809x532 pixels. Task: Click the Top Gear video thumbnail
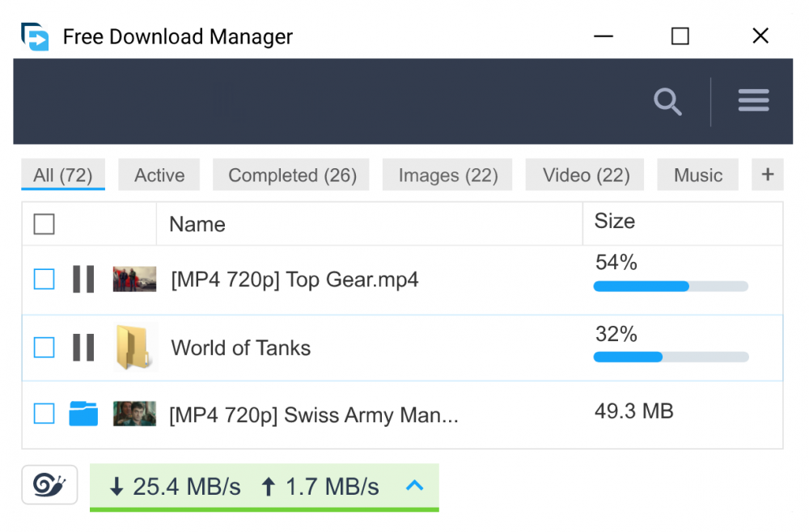[x=134, y=280]
